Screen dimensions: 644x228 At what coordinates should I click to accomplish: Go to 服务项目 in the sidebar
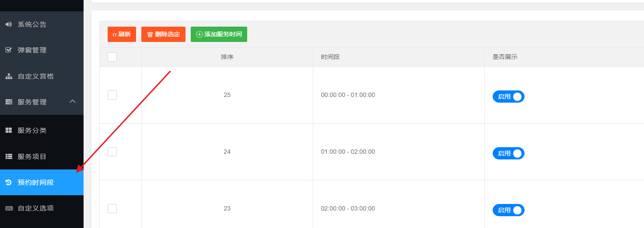pyautogui.click(x=32, y=156)
